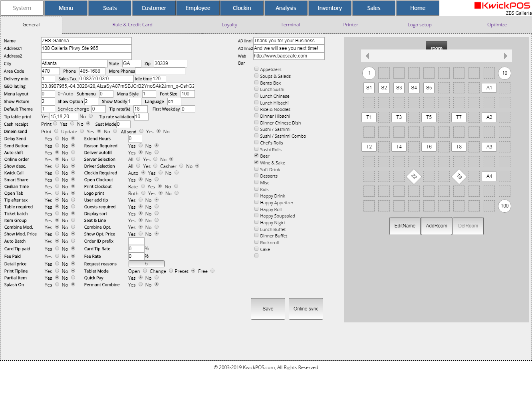Screen dimensions: 532x405
Task: Click the Online sync button
Action: click(306, 309)
